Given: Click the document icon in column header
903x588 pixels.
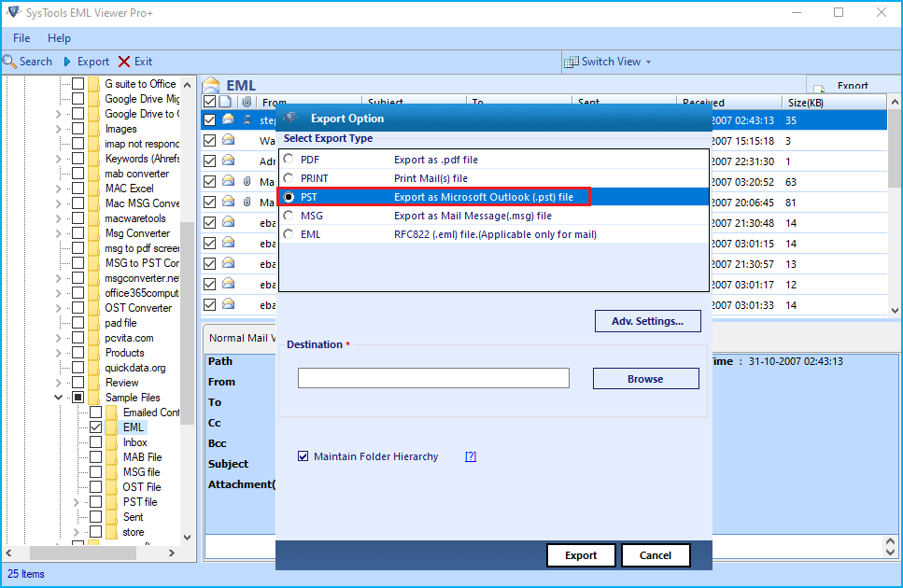Looking at the screenshot, I should (x=226, y=102).
